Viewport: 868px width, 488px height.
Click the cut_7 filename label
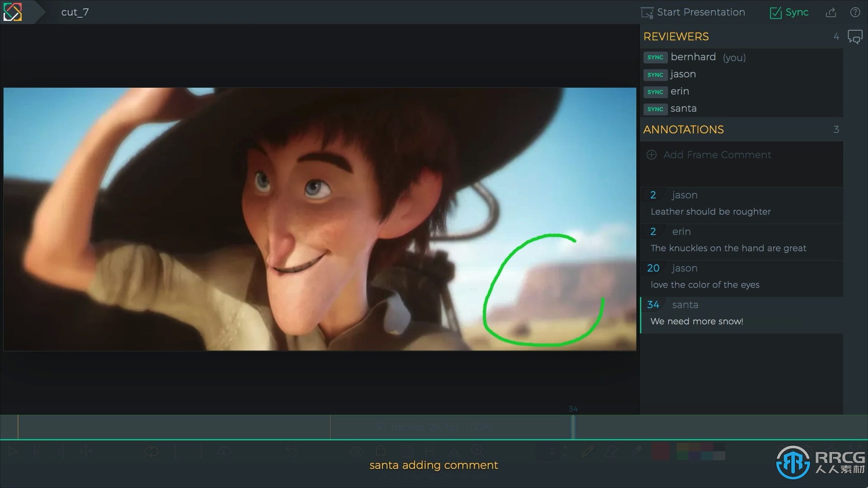click(x=74, y=12)
